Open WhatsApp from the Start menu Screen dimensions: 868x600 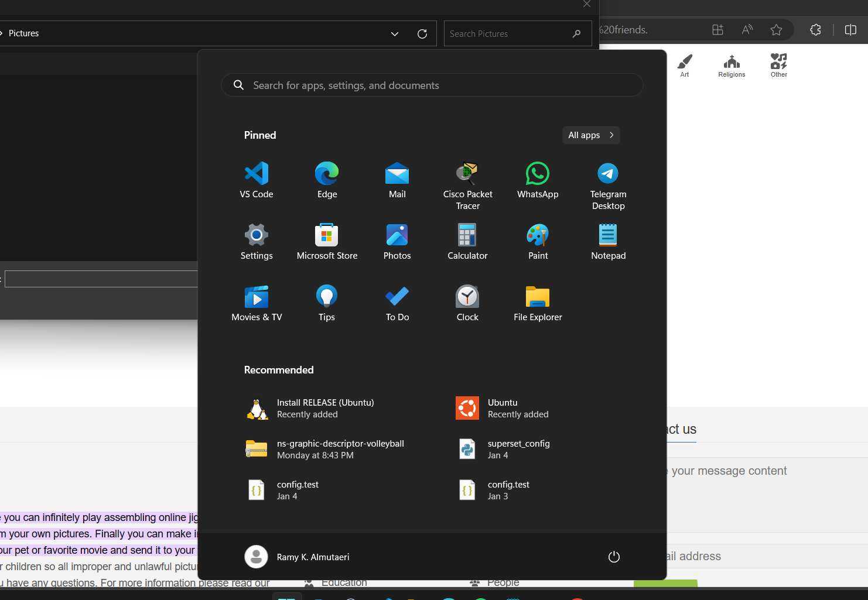[x=538, y=180]
